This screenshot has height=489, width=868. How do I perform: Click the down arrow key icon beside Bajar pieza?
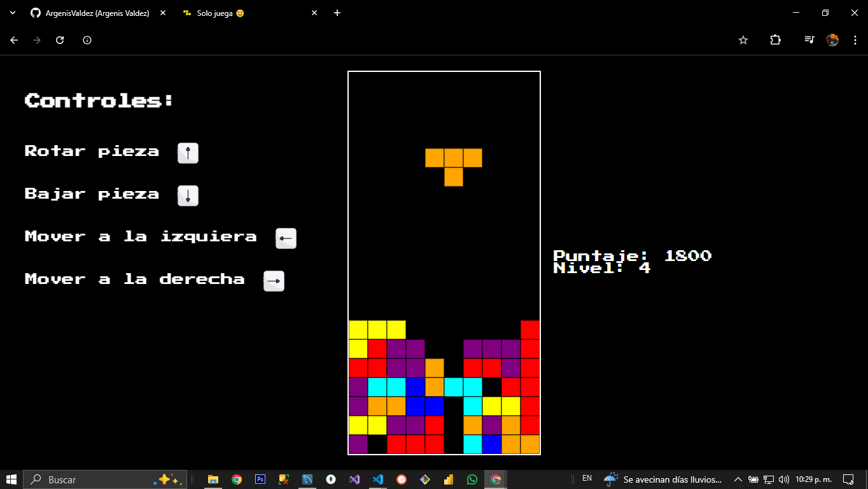click(x=188, y=195)
